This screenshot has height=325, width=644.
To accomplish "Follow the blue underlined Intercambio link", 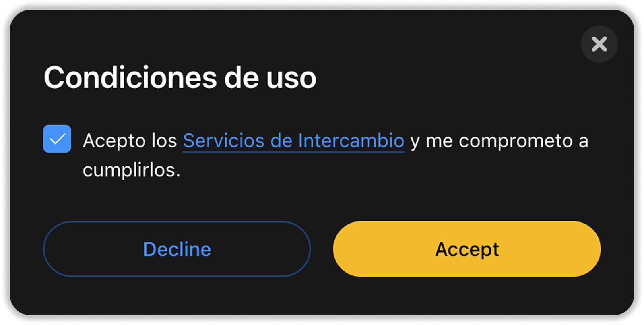I will (293, 141).
